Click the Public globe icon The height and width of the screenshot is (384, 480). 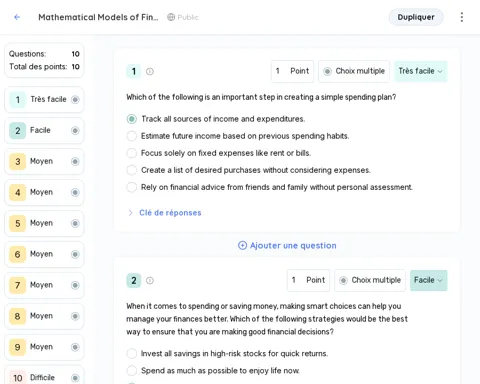coord(171,17)
